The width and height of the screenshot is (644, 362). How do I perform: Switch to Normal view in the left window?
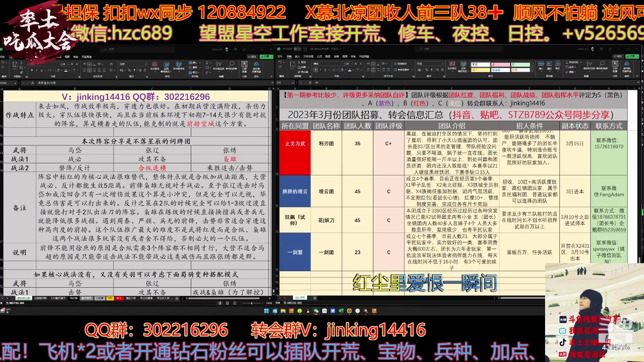point(220,303)
